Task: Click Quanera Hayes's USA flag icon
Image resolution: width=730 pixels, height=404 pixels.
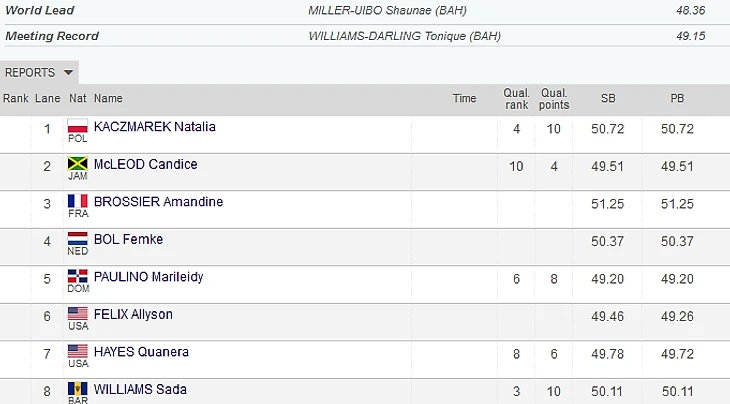Action: 78,351
